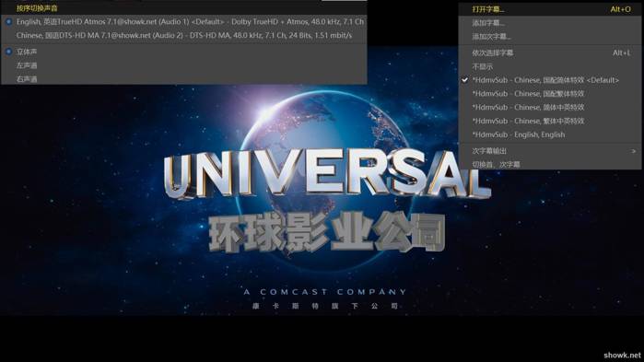Select the English TrueHD Atmos audio track
Image resolution: width=644 pixels, height=362 pixels.
(x=184, y=22)
